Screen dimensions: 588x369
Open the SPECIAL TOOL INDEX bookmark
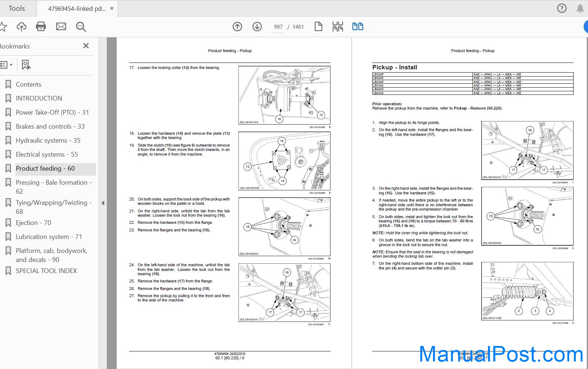coord(46,271)
